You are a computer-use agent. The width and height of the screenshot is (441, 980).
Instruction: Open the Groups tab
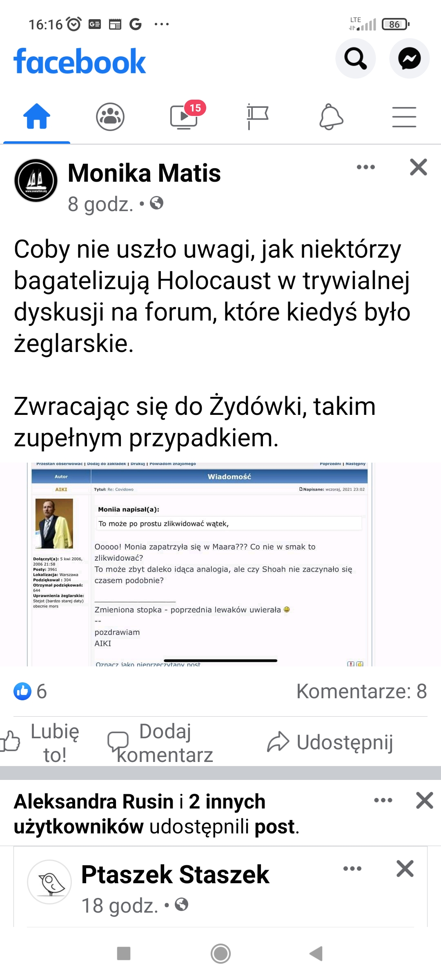[110, 117]
